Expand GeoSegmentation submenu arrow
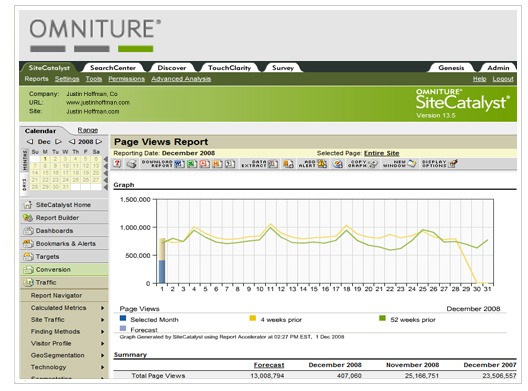 (102, 355)
